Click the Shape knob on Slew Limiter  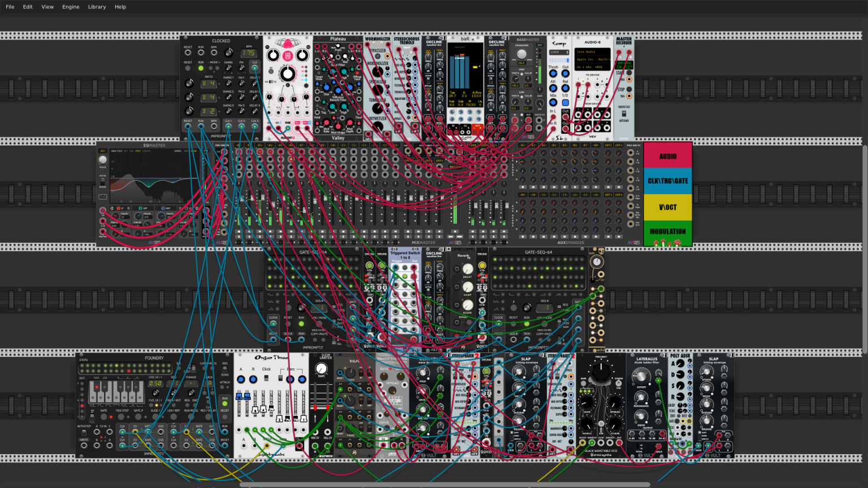point(321,369)
